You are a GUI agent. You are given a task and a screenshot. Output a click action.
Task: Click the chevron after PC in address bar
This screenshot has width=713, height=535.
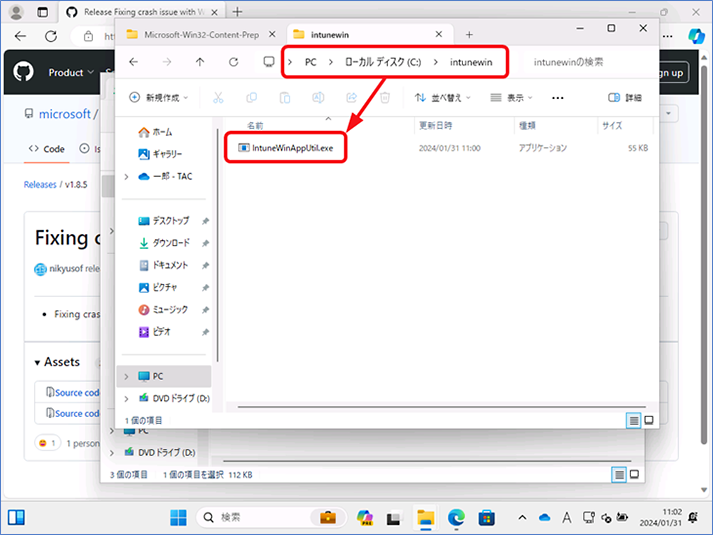pyautogui.click(x=331, y=62)
